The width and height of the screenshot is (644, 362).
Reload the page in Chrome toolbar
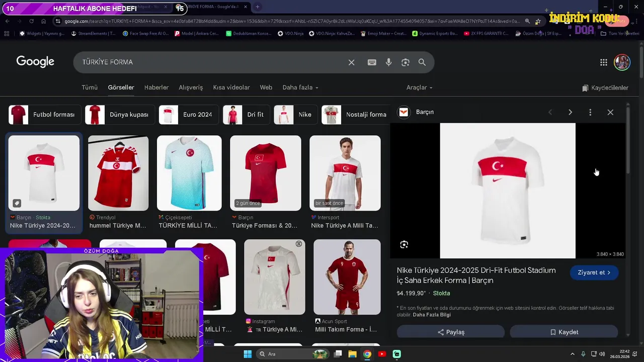click(x=31, y=21)
